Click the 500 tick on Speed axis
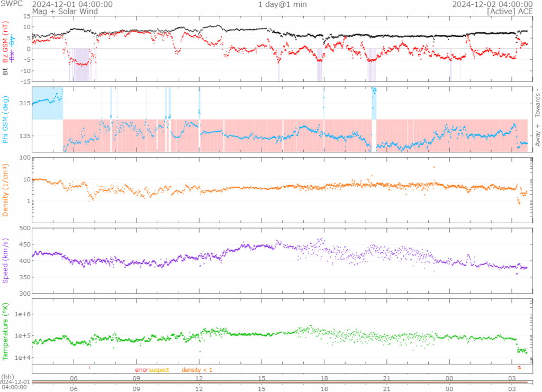542x392 pixels. 25,229
